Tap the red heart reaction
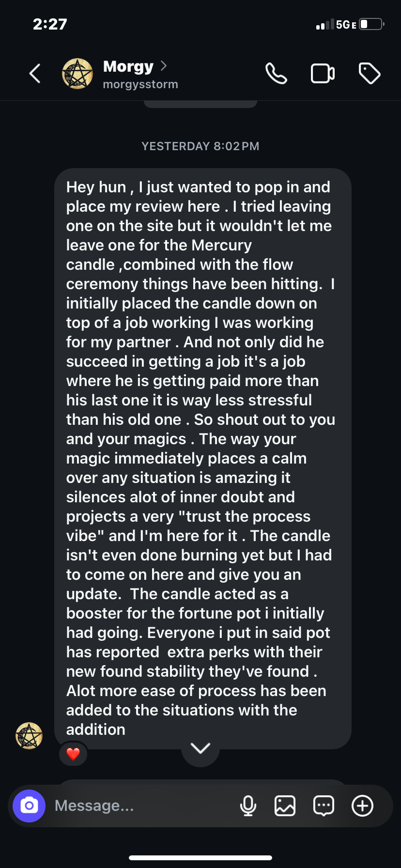The image size is (401, 868). [73, 754]
